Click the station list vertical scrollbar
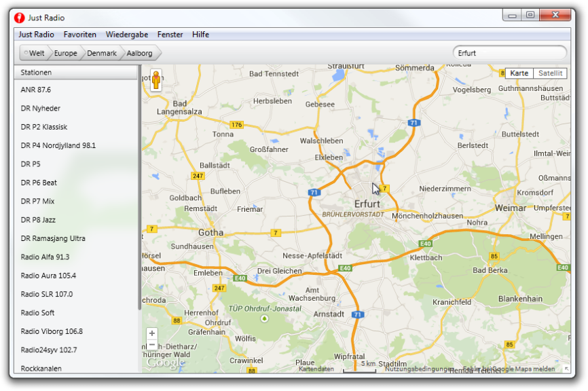This screenshot has width=588, height=391. (x=140, y=190)
